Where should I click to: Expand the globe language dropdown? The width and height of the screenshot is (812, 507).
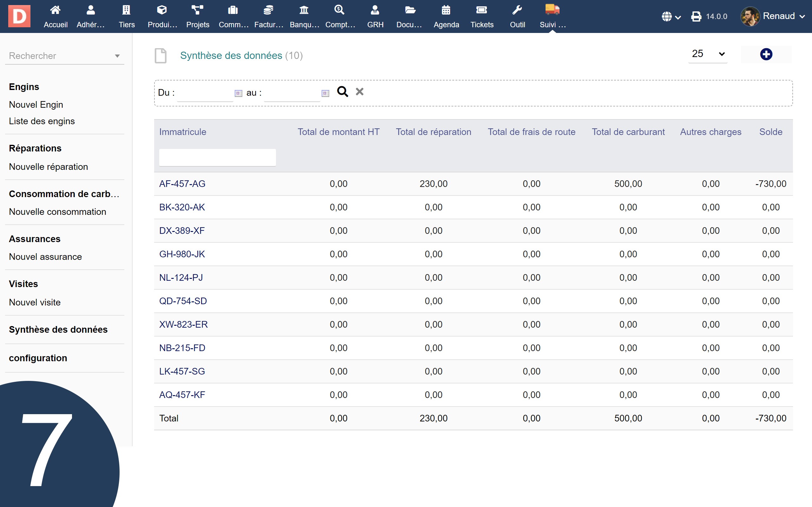pyautogui.click(x=671, y=16)
